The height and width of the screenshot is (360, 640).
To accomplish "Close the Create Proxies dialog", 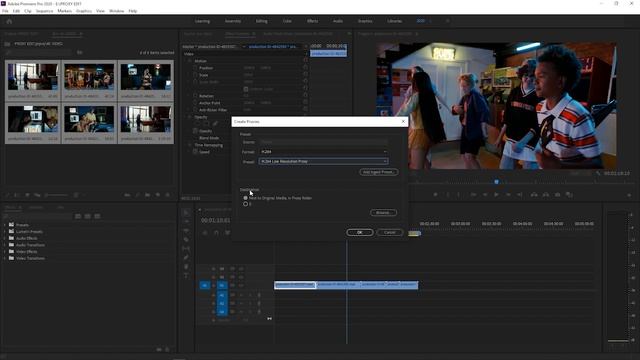I will point(403,122).
